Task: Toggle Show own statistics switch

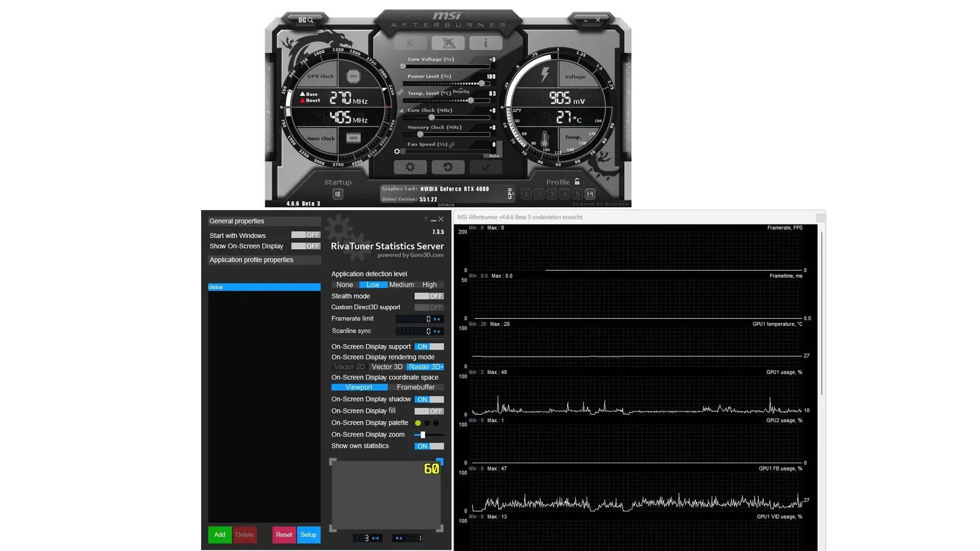Action: coord(429,446)
